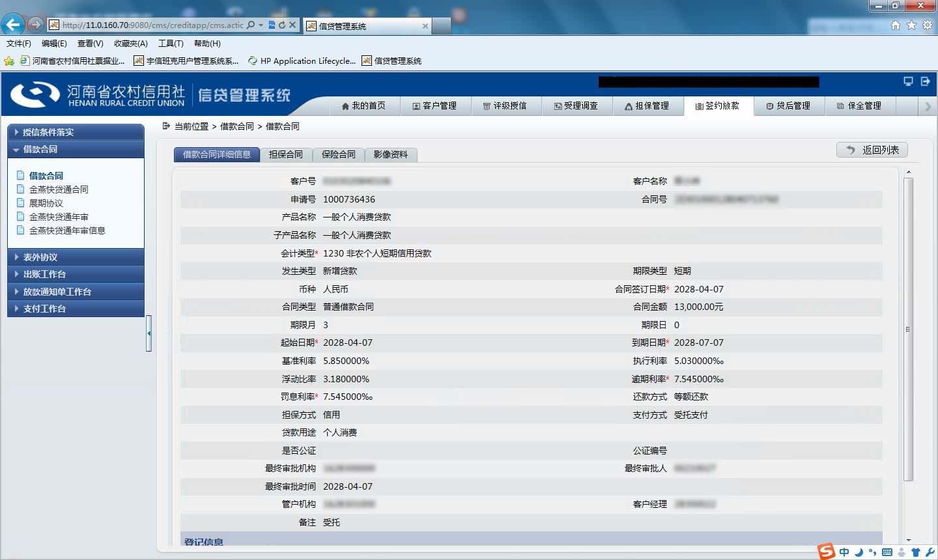The height and width of the screenshot is (560, 938).
Task: Toggle the compatibility view icon in address bar
Action: click(272, 25)
